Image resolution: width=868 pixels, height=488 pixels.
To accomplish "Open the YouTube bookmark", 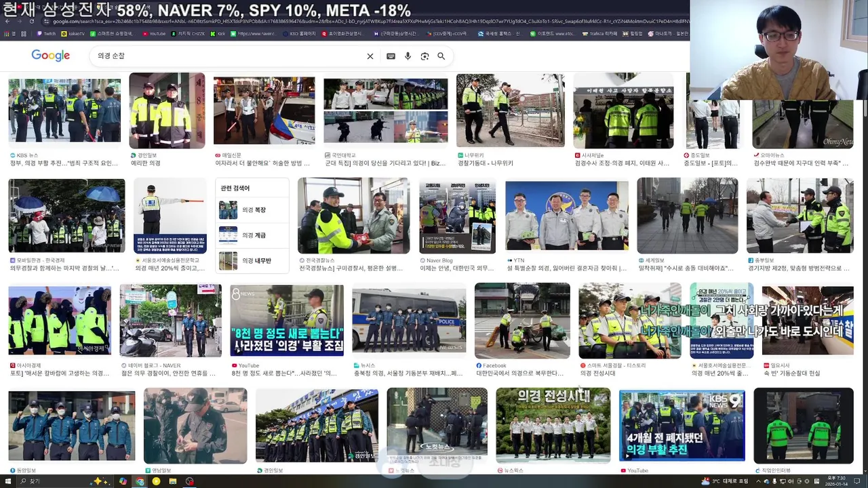I will point(153,33).
